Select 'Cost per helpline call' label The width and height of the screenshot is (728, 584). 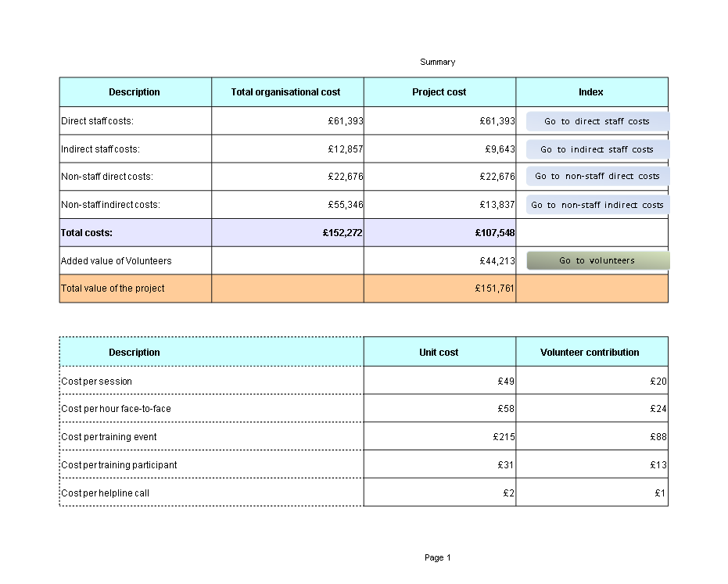click(212, 493)
